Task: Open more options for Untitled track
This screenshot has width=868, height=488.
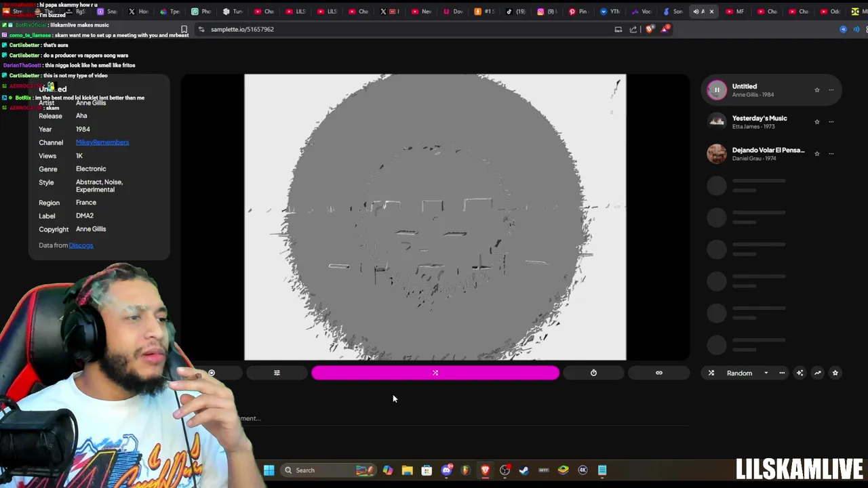Action: pos(831,90)
